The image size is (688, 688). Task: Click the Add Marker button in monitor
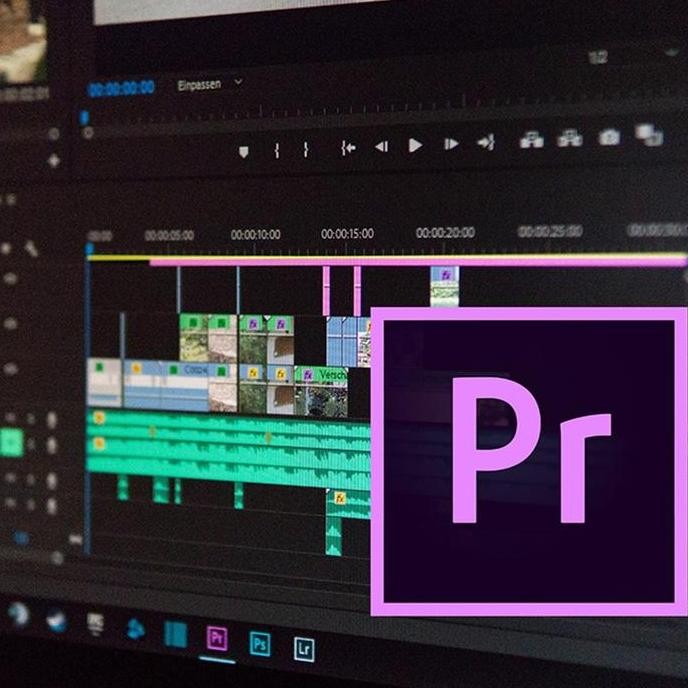pyautogui.click(x=244, y=152)
